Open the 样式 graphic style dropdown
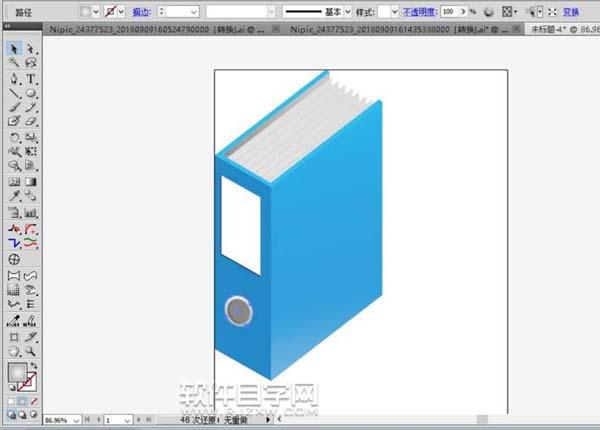The height and width of the screenshot is (430, 600). (395, 12)
